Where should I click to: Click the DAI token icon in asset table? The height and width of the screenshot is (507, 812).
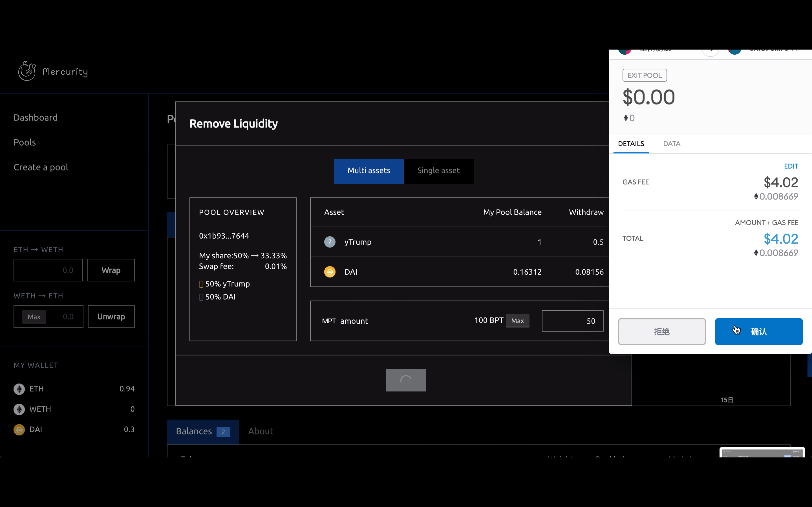[x=330, y=272]
